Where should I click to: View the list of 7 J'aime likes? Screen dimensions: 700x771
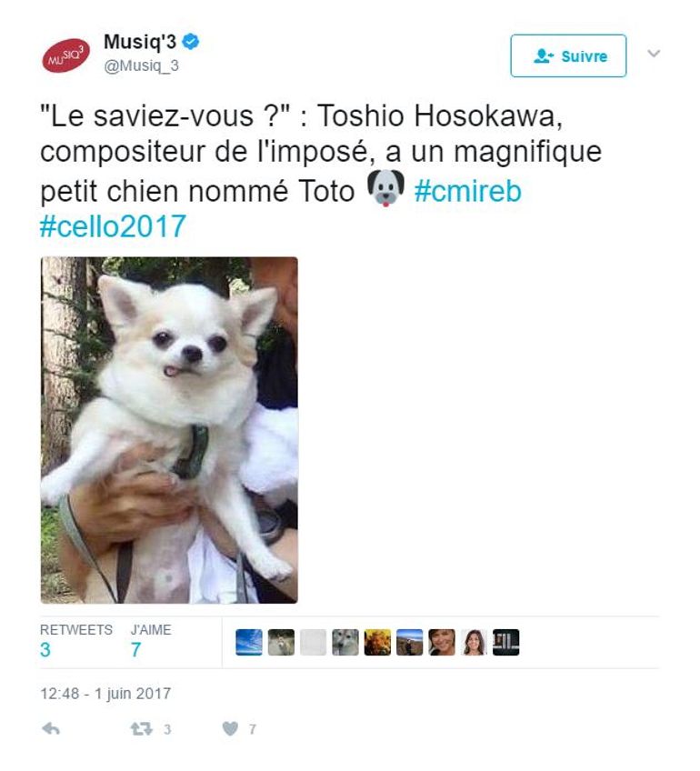(x=151, y=642)
